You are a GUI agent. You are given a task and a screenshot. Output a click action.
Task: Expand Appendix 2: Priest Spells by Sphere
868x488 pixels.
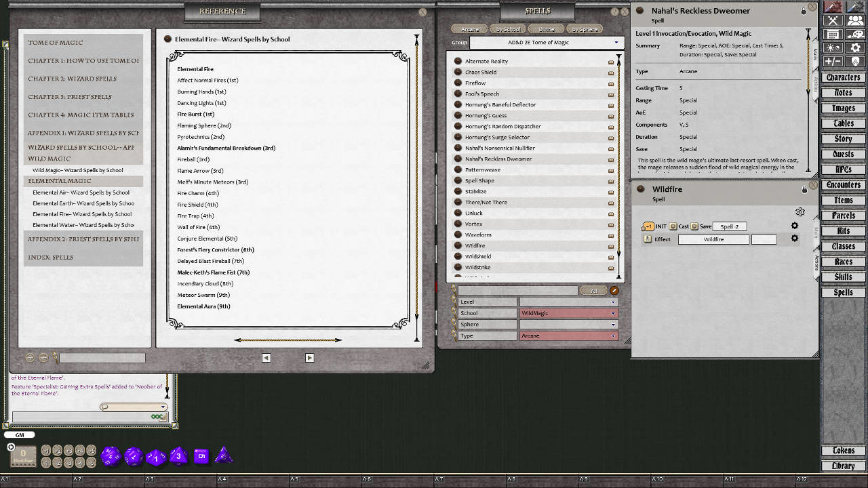[x=83, y=239]
